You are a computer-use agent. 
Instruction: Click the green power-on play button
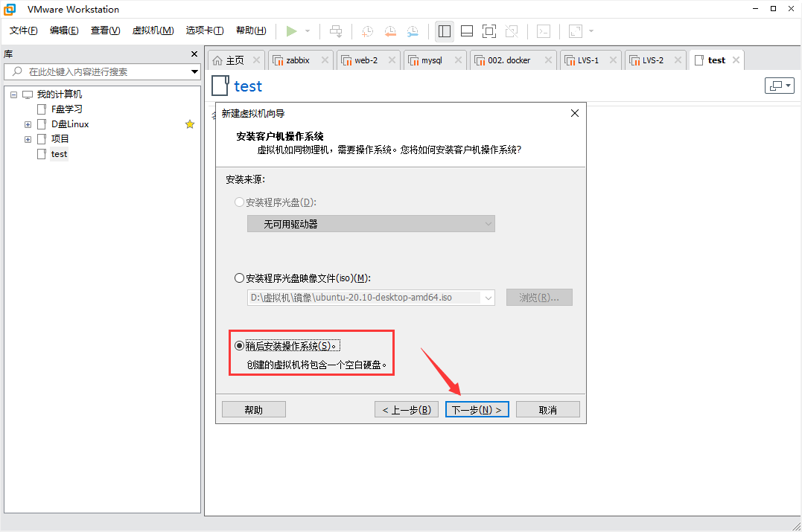292,31
